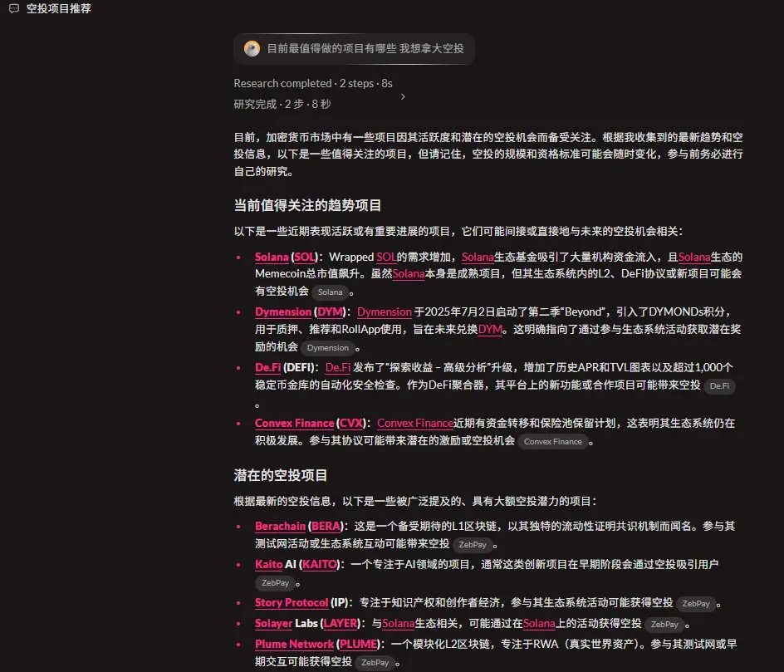Click the 研究完成 · 2 步 · 8 秒 text

click(282, 104)
